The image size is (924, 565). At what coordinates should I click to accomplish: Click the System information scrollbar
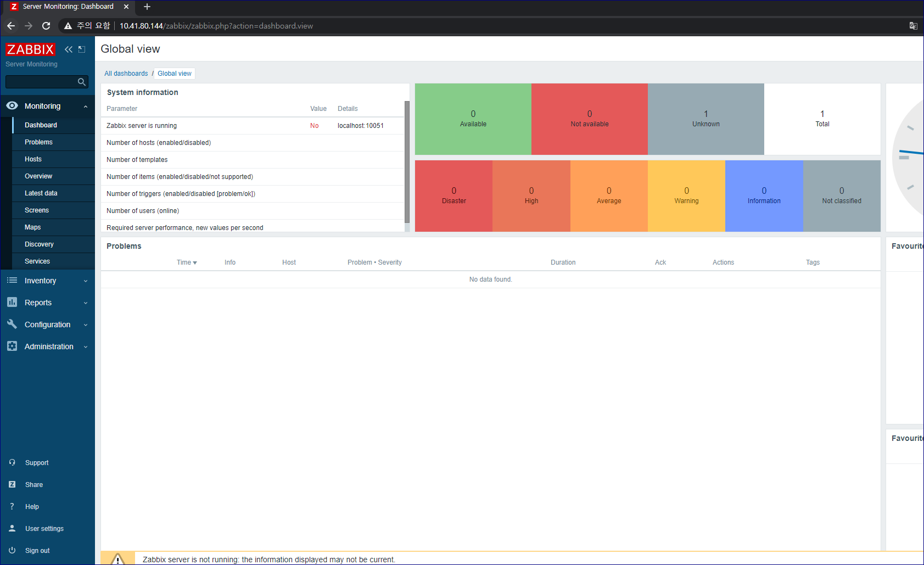point(407,162)
